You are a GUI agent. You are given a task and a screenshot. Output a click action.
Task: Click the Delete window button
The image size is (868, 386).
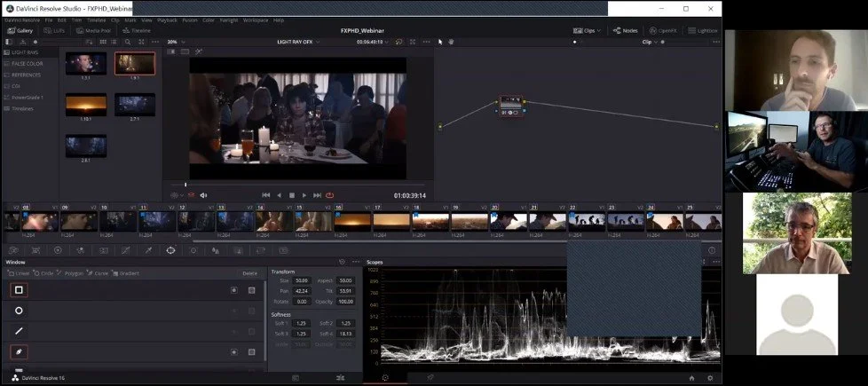[x=249, y=273]
